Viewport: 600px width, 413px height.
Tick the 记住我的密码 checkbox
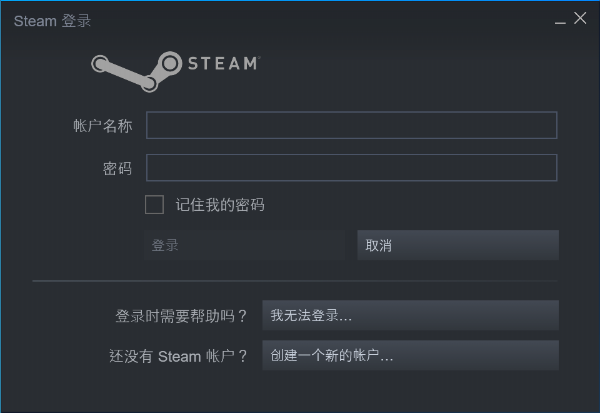154,204
